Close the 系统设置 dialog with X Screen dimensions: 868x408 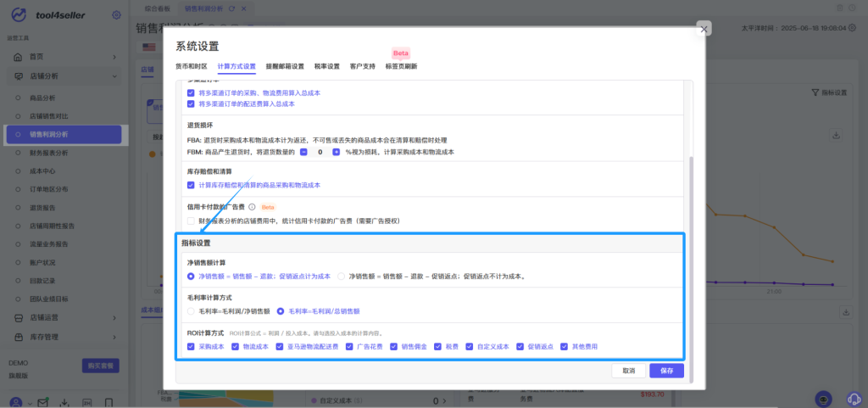coord(704,29)
